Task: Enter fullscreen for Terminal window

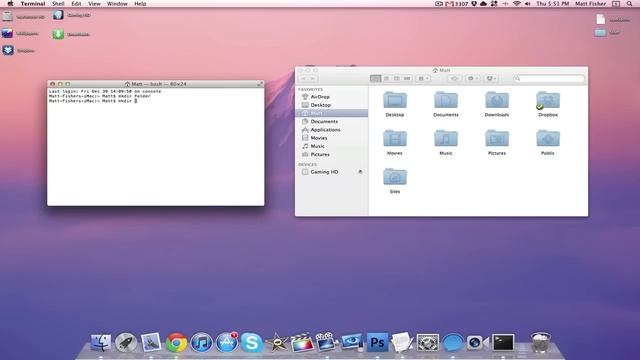Action: tap(260, 84)
